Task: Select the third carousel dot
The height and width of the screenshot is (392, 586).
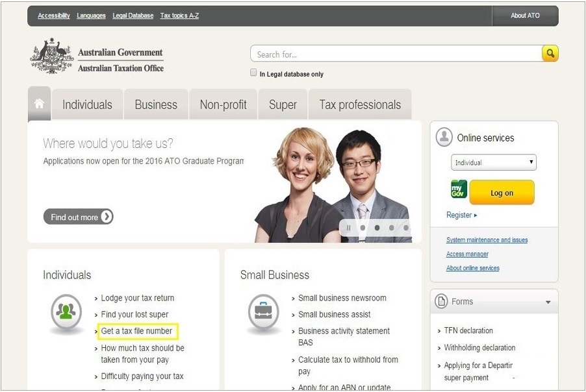Action: point(391,227)
